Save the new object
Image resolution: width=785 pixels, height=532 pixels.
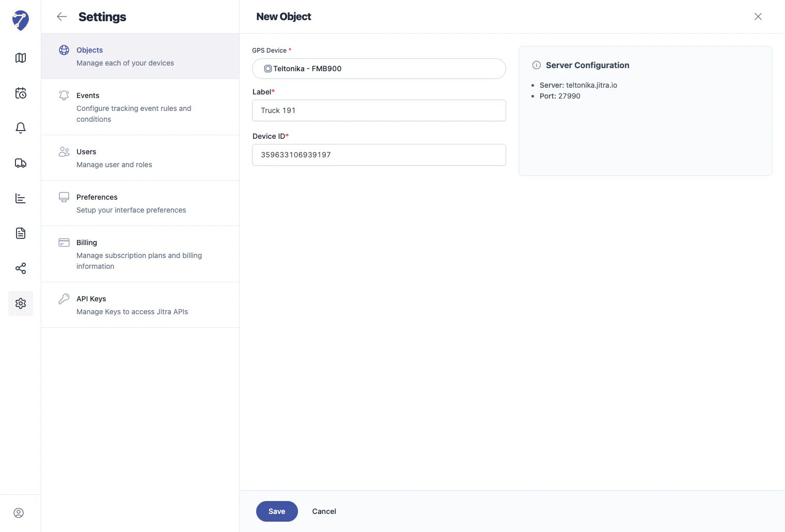(x=277, y=511)
